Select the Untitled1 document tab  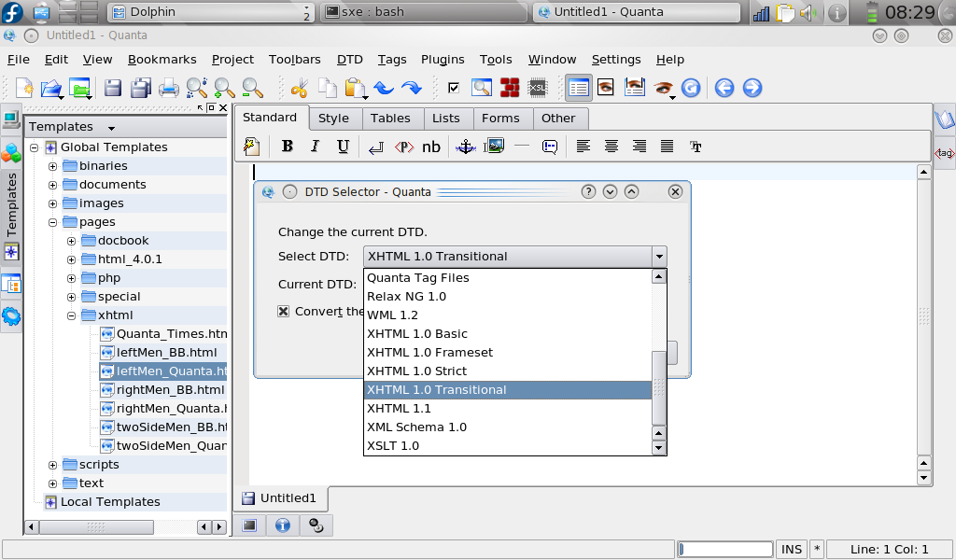[x=280, y=497]
